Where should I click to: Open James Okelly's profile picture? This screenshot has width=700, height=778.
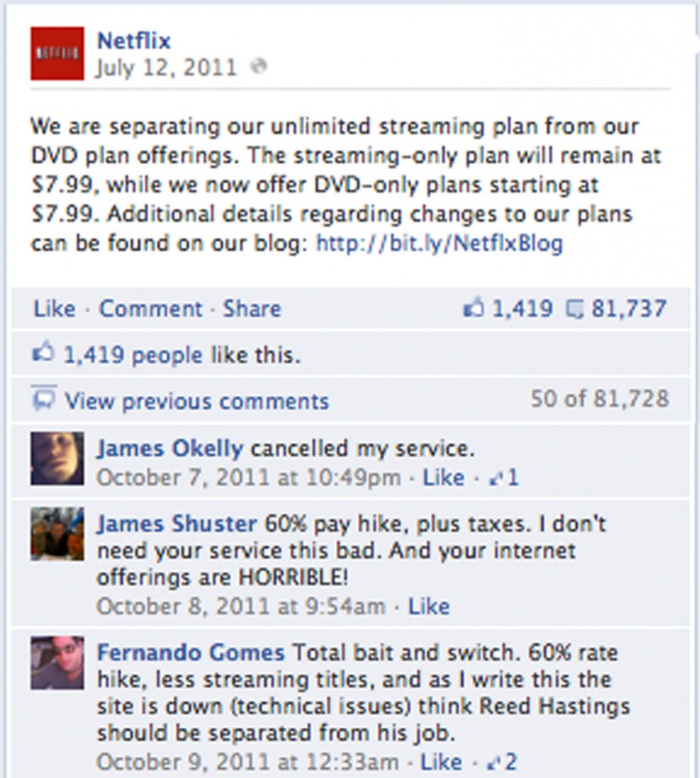point(57,458)
